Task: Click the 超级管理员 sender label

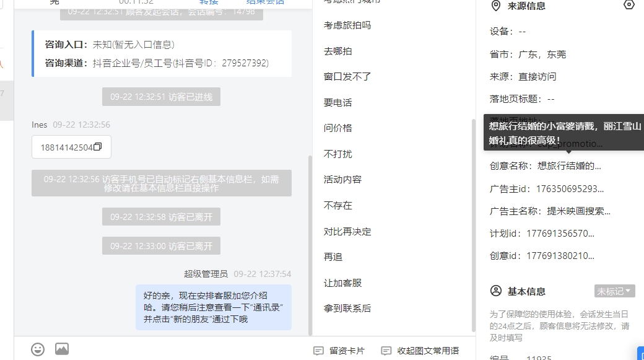Action: click(206, 274)
